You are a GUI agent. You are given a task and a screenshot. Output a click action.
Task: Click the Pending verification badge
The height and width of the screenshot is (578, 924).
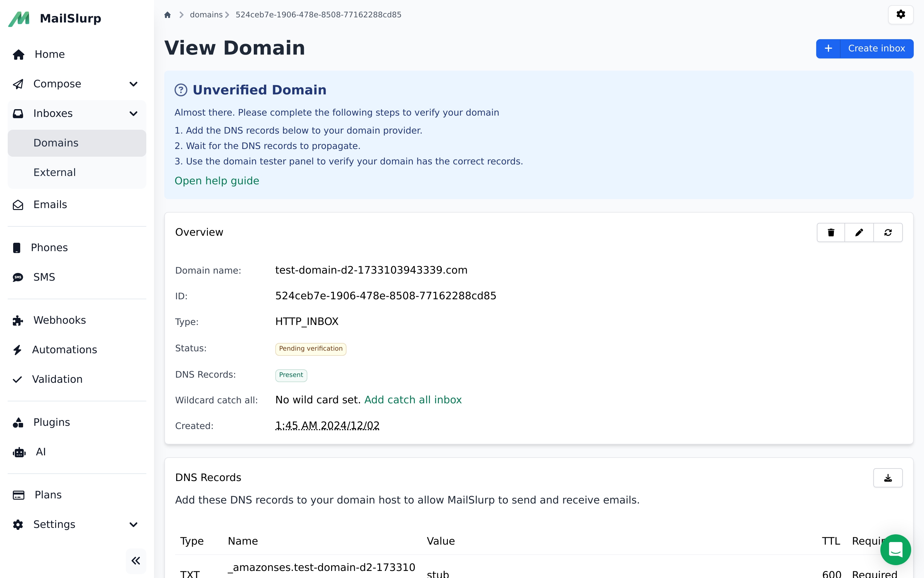tap(311, 349)
